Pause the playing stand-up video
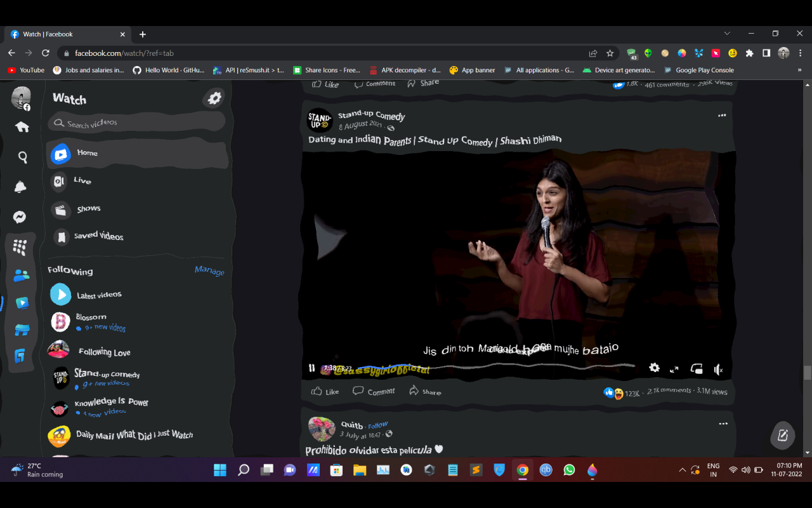812x508 pixels. click(x=311, y=368)
